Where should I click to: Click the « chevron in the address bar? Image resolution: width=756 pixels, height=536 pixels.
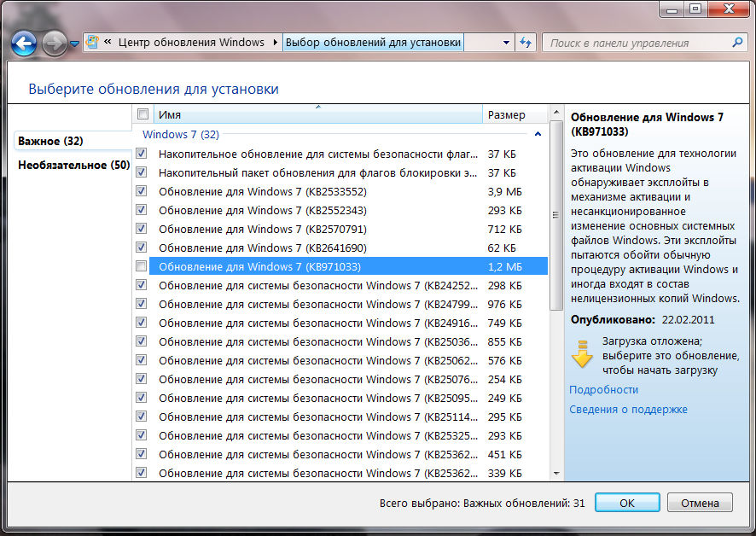coord(108,42)
